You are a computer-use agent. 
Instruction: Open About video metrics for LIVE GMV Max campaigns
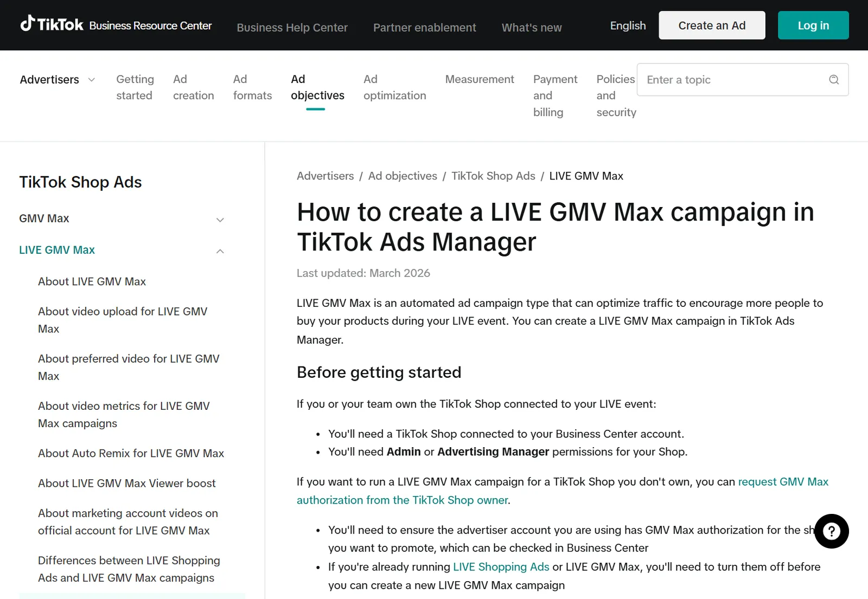click(124, 414)
